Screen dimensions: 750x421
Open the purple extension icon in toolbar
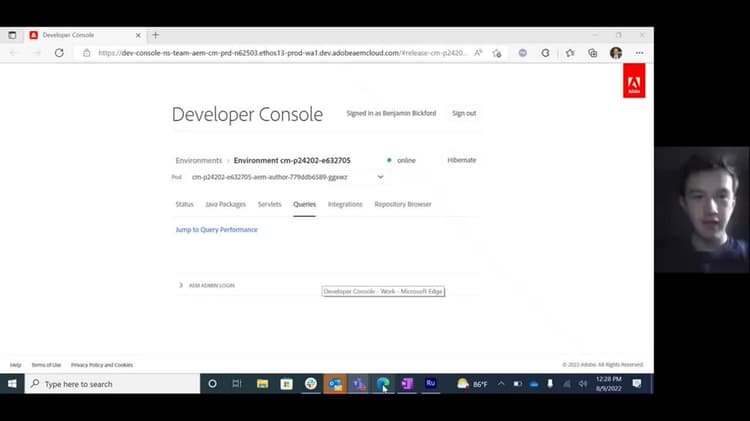tap(522, 53)
